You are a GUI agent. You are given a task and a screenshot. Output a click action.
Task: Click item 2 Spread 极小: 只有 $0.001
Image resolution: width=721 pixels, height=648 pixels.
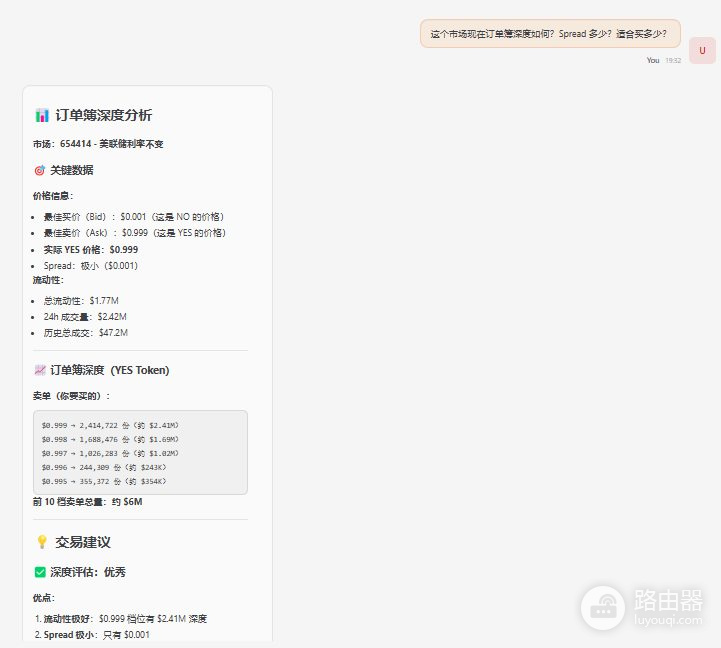click(x=92, y=635)
